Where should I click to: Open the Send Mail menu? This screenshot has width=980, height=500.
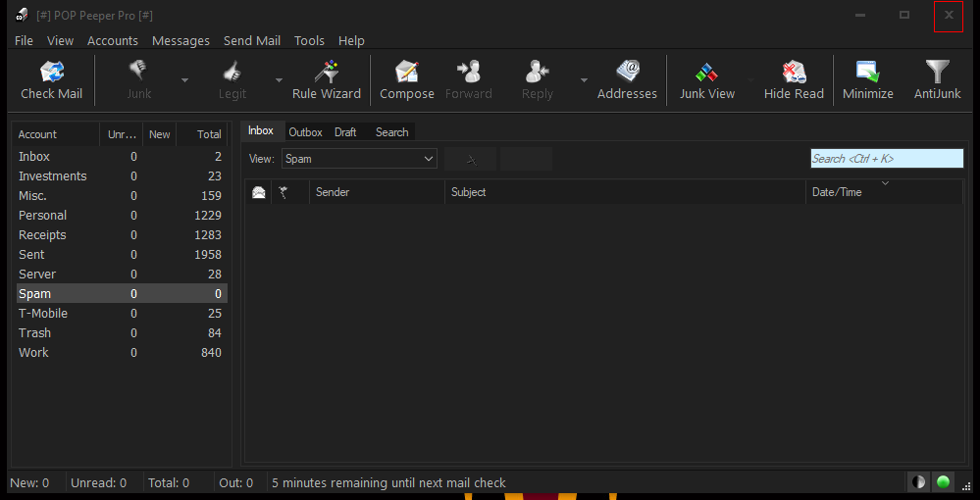pyautogui.click(x=252, y=40)
